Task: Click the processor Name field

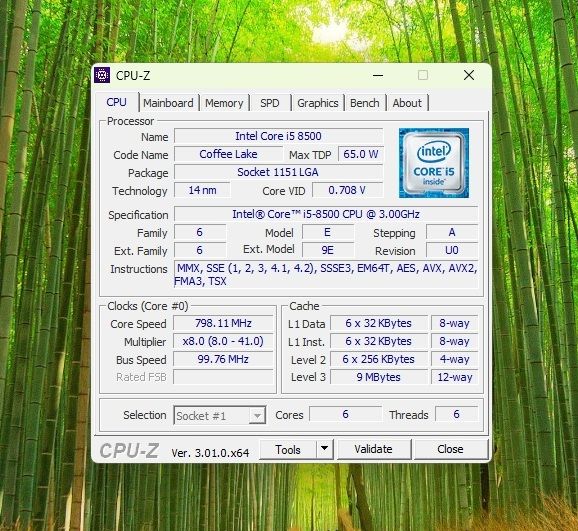Action: point(278,136)
